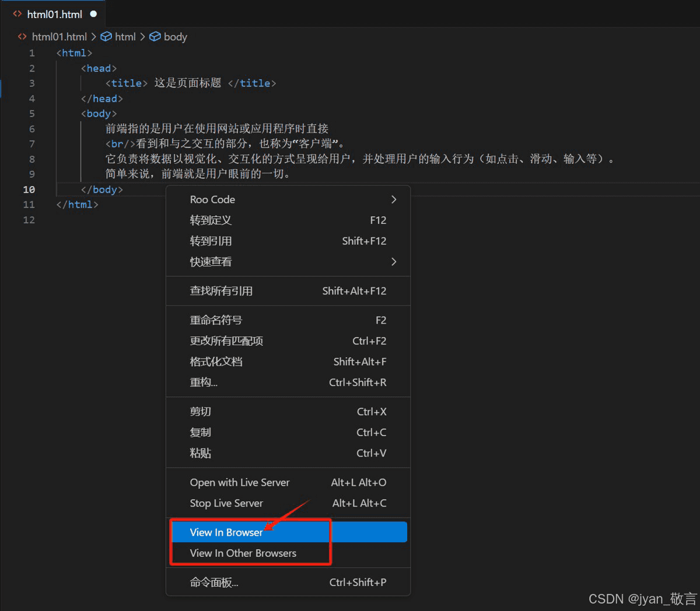Select Open with Live Server
Image resolution: width=700 pixels, height=611 pixels.
click(239, 483)
